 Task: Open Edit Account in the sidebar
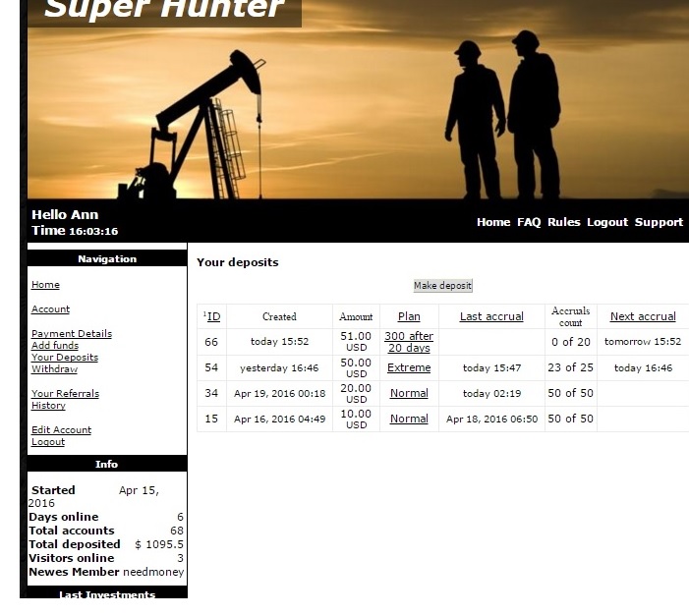61,430
